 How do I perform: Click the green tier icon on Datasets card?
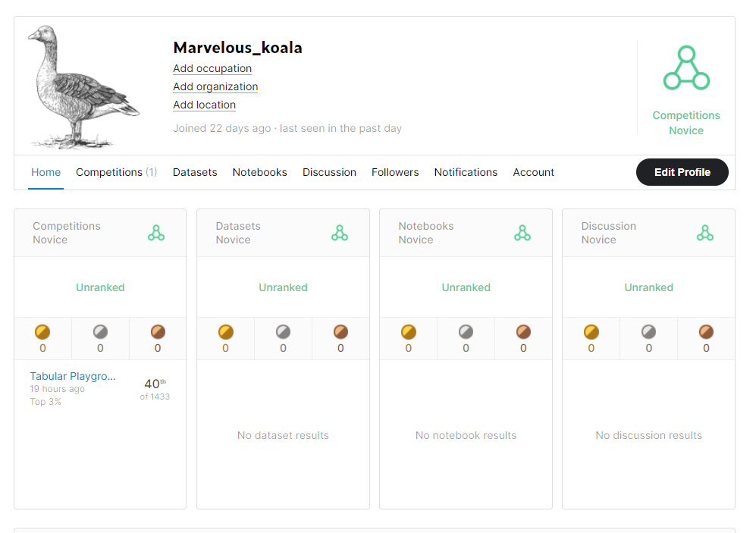339,233
